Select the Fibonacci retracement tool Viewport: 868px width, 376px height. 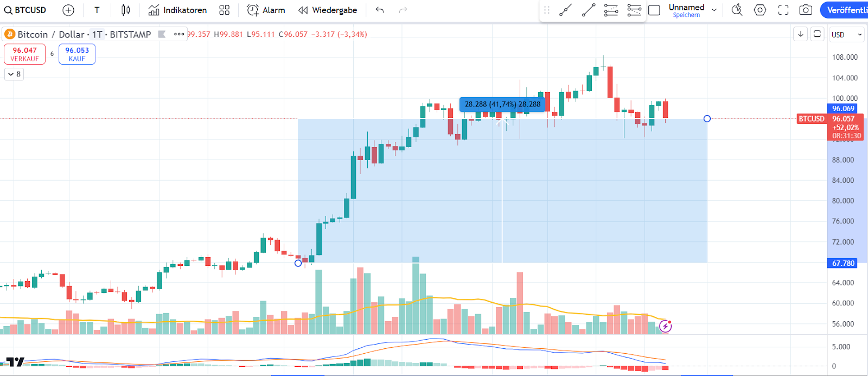click(611, 10)
